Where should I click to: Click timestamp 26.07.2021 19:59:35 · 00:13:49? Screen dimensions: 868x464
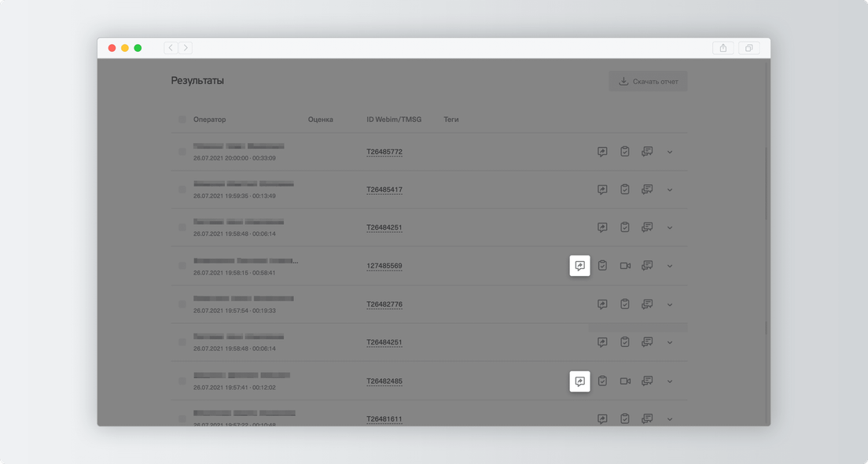coord(234,196)
